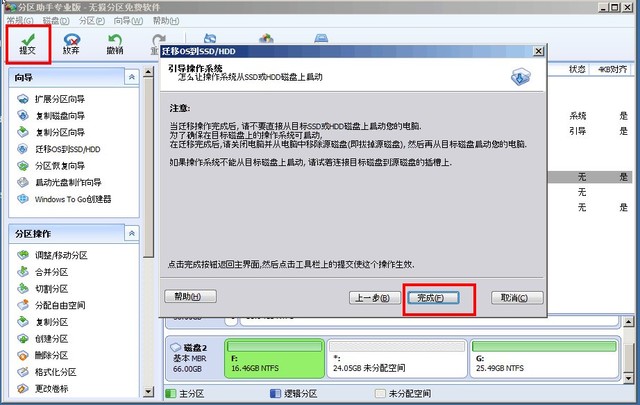The image size is (640, 405).
Task: Click the 帮助(H) button in dialog
Action: click(190, 296)
